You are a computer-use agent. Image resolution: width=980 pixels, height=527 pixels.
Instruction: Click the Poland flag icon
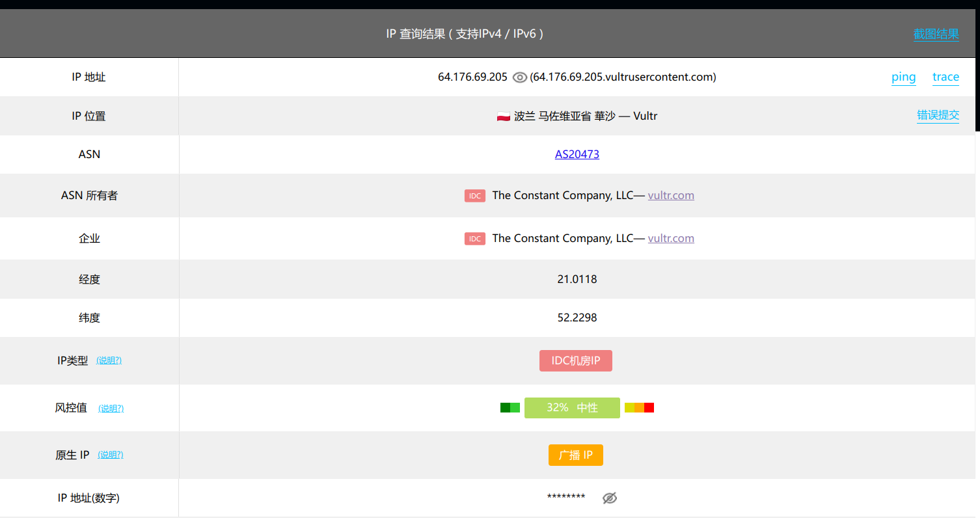click(503, 116)
